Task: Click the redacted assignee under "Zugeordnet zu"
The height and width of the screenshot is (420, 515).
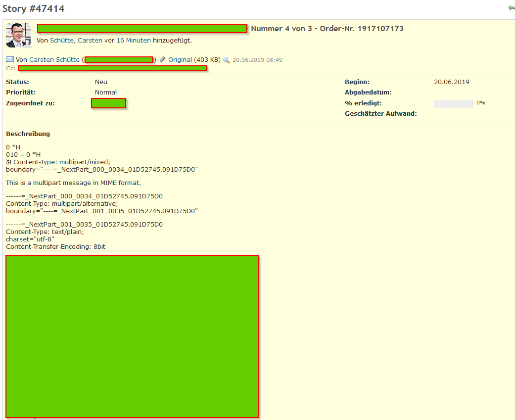Action: click(x=108, y=103)
